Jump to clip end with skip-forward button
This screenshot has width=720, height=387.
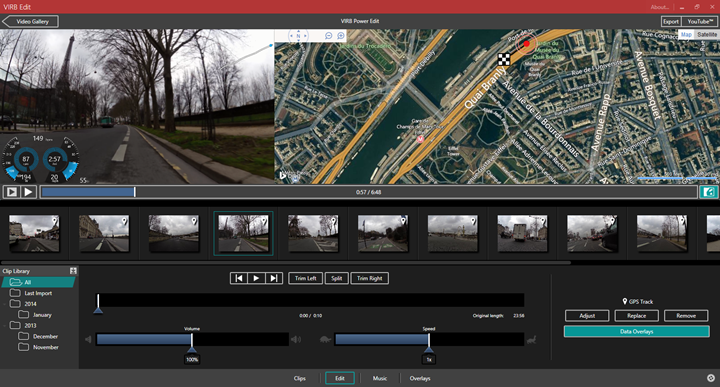pos(274,278)
